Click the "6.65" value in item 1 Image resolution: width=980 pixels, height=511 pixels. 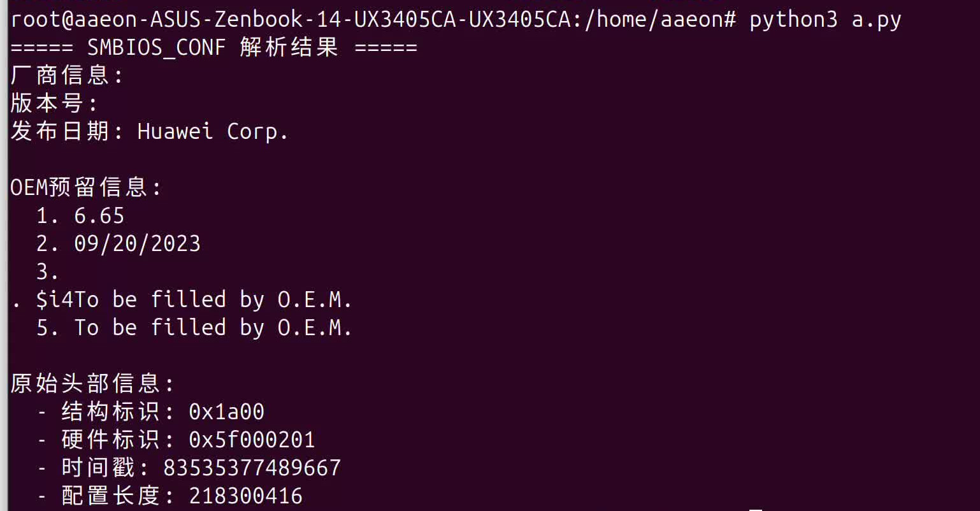pyautogui.click(x=99, y=216)
